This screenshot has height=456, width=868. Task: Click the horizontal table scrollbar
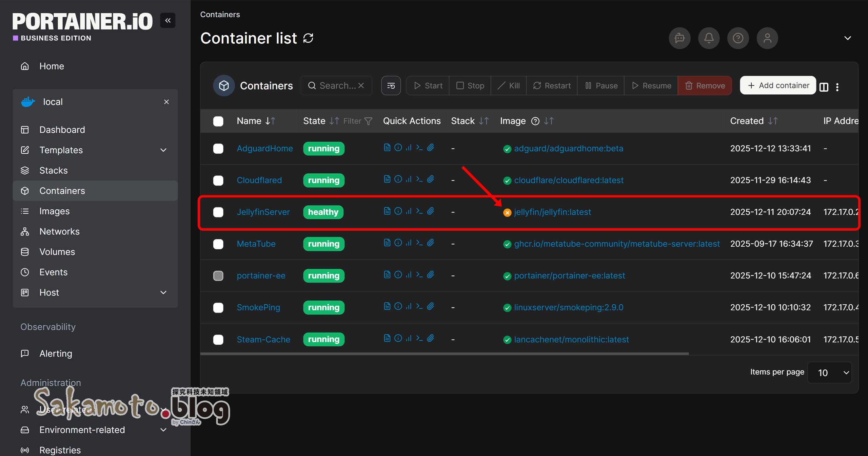click(444, 354)
